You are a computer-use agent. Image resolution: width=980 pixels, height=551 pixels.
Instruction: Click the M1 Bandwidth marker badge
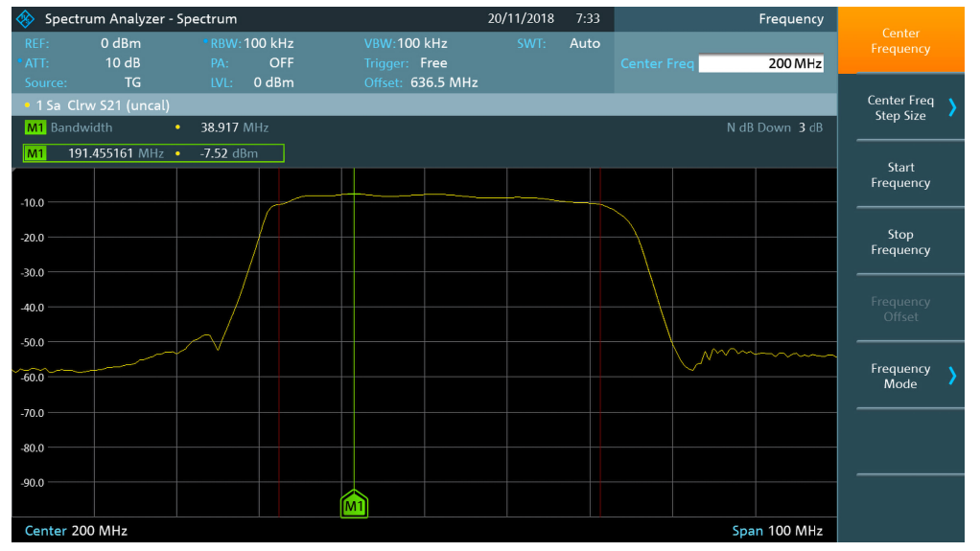(35, 127)
